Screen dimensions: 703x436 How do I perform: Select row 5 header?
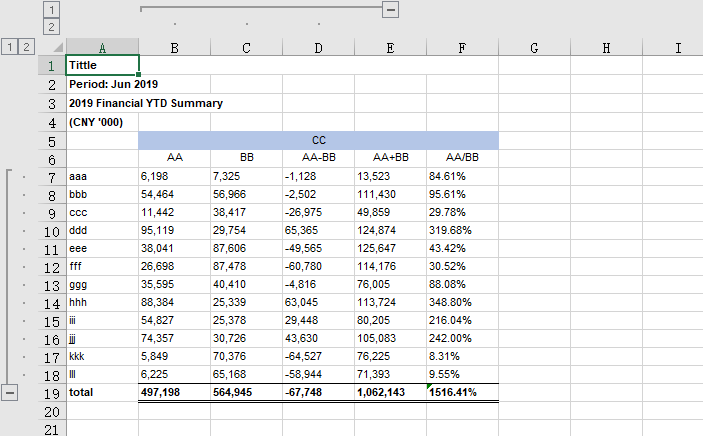tap(52, 141)
